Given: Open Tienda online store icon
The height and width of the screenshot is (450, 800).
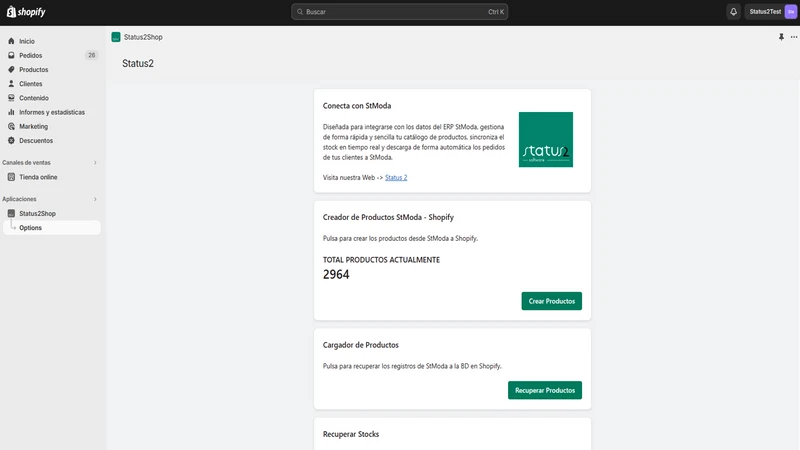Looking at the screenshot, I should click(x=11, y=177).
